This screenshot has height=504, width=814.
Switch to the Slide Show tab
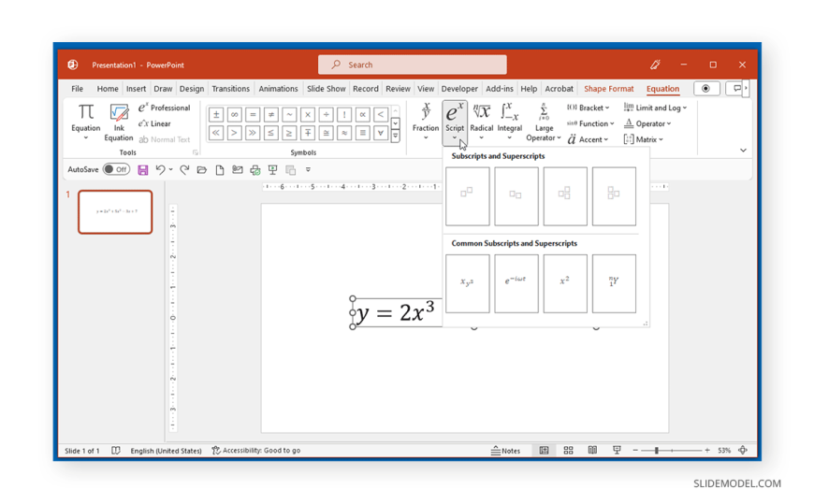(x=326, y=89)
